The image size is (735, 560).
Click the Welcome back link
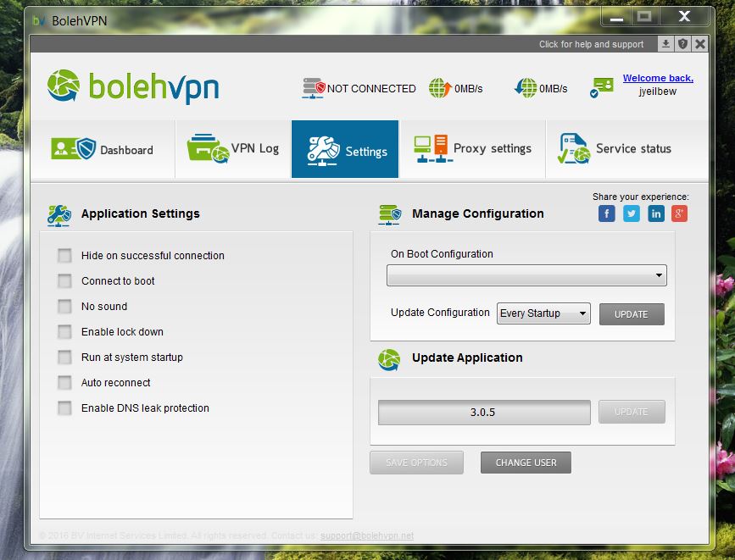tap(658, 78)
